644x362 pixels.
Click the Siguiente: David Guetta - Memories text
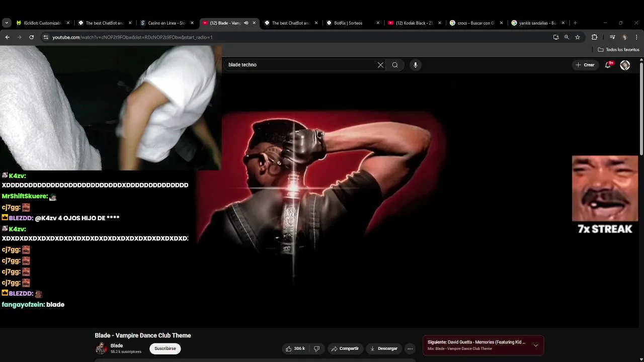click(476, 342)
